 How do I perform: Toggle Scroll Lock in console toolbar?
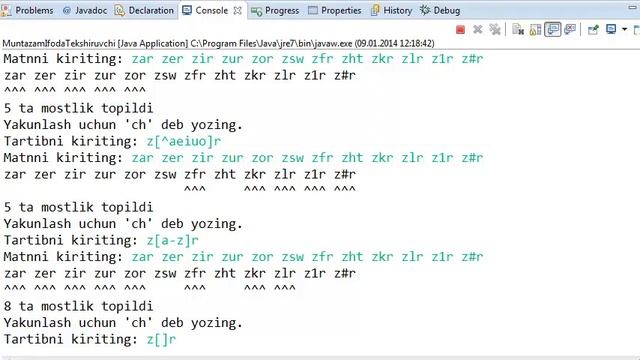tap(535, 29)
